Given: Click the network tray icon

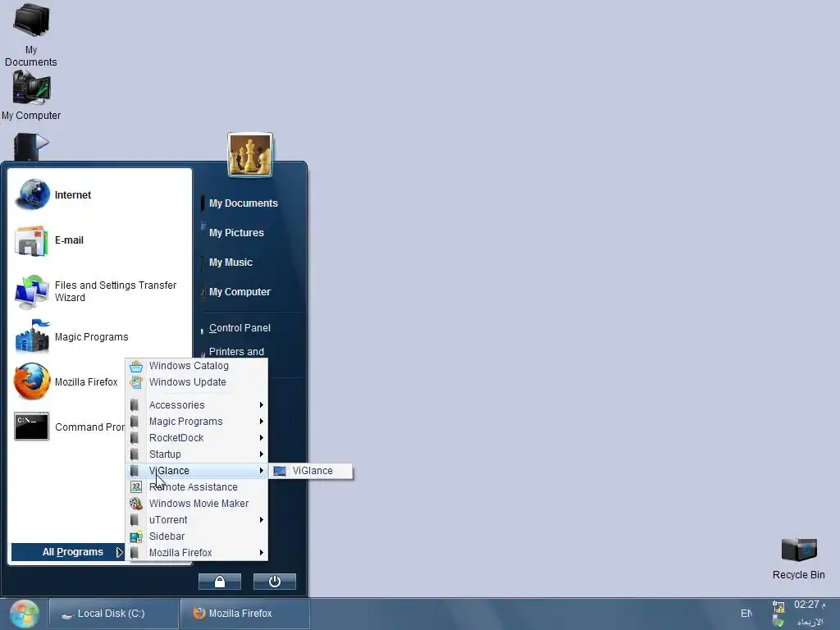Looking at the screenshot, I should click(778, 607).
